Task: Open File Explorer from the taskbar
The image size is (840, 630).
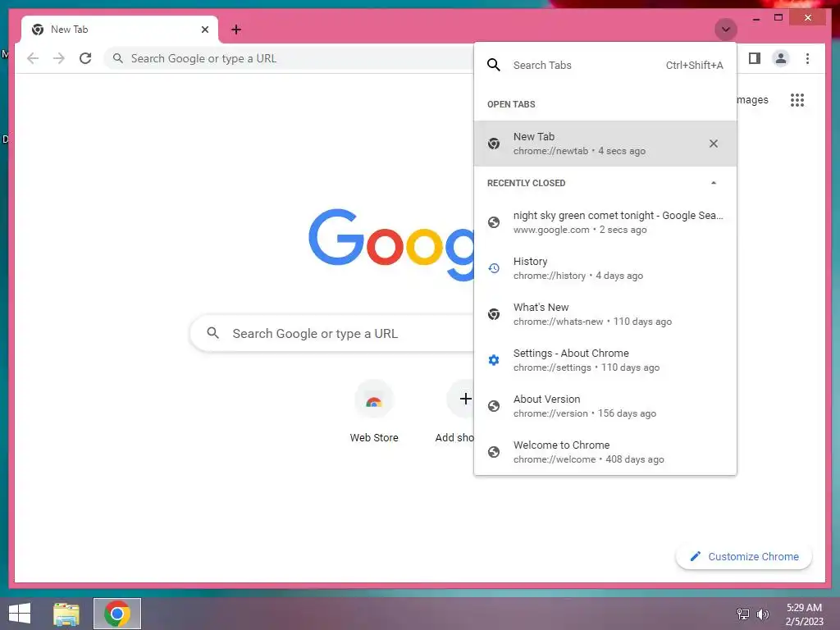Action: tap(66, 614)
